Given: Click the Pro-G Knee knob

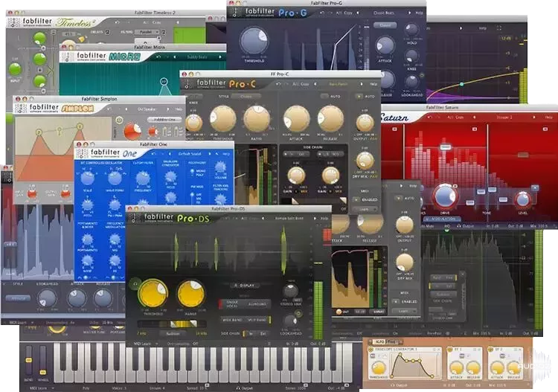Looking at the screenshot, I should click(x=411, y=57).
